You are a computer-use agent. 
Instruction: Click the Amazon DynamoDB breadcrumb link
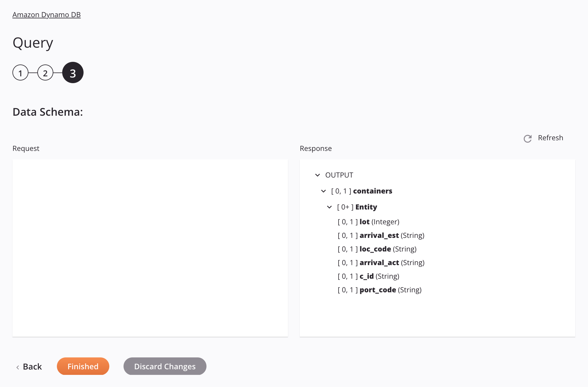(x=47, y=14)
